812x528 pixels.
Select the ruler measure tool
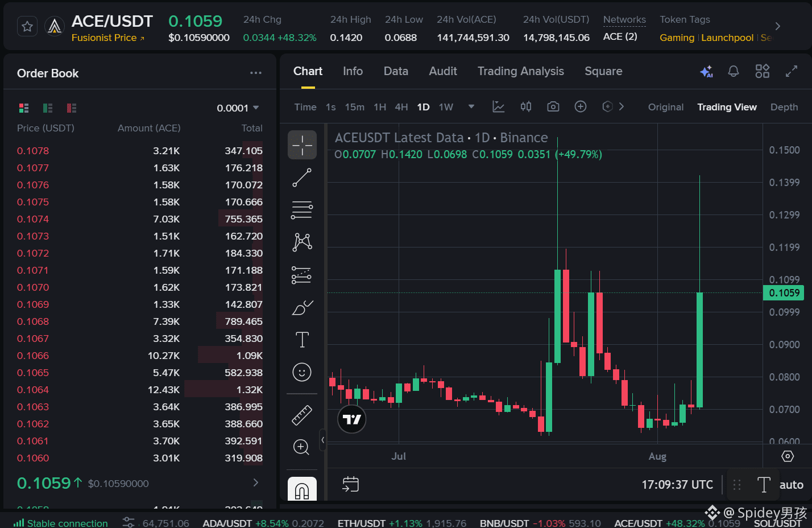pos(302,415)
